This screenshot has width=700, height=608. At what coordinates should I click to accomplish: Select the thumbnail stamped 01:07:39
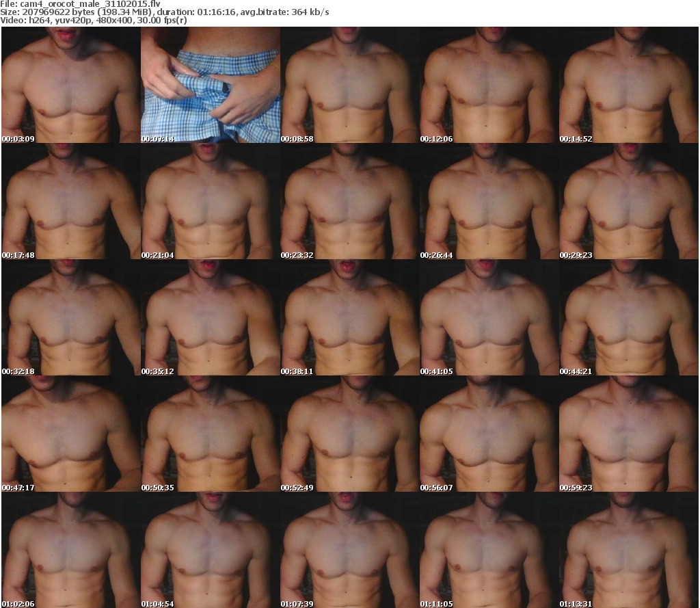coord(350,550)
